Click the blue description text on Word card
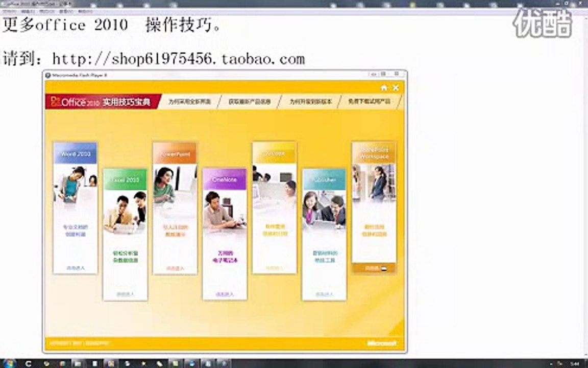The width and height of the screenshot is (588, 368). (76, 231)
